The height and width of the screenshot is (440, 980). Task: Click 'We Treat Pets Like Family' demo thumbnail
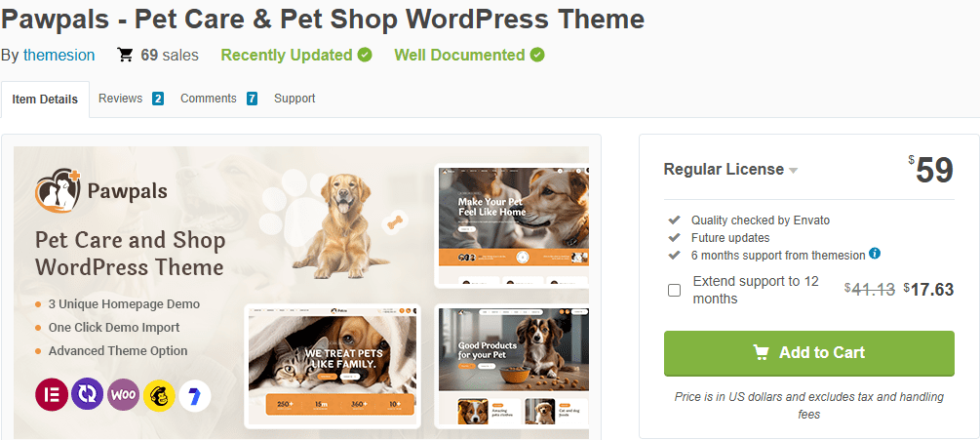(333, 366)
